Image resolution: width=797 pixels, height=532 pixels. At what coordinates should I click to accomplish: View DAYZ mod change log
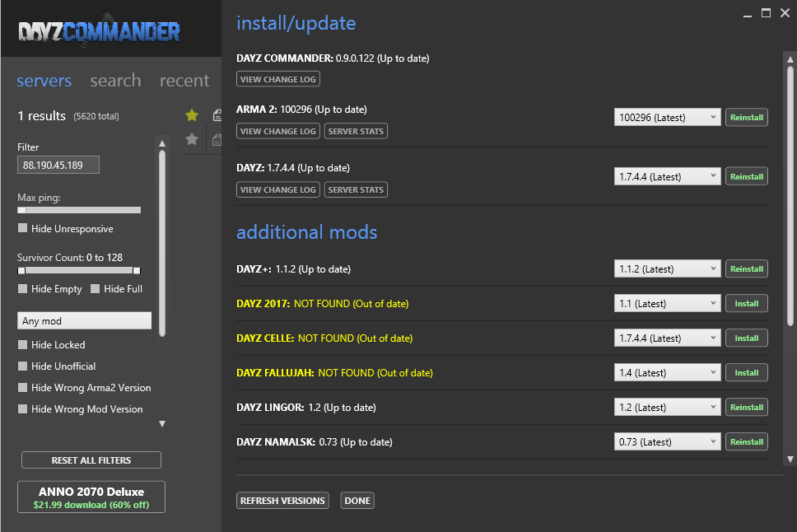[278, 189]
